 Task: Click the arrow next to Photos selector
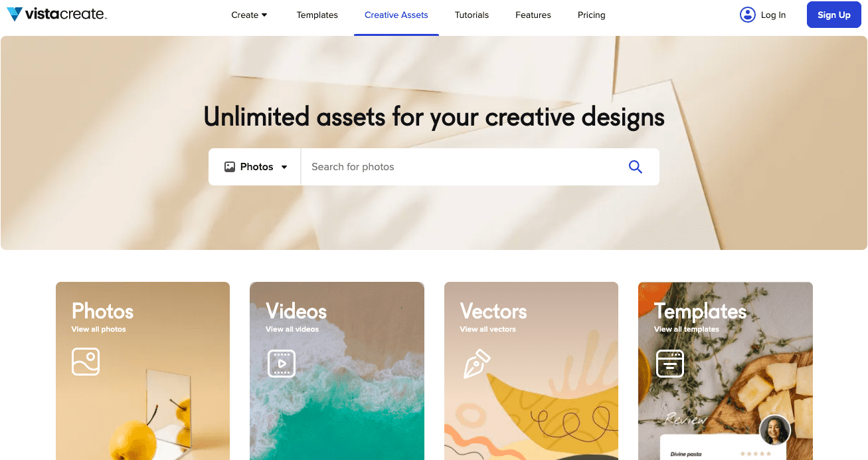point(284,167)
